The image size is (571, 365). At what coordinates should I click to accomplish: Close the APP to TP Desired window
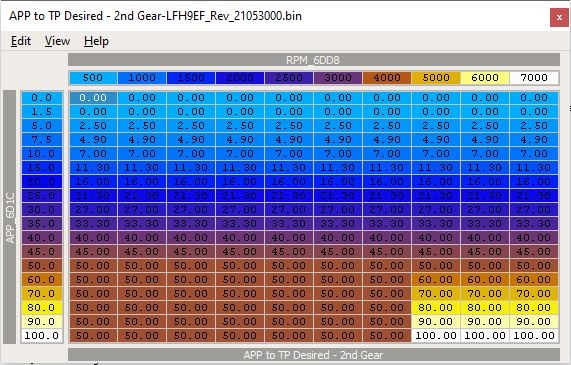[x=559, y=17]
